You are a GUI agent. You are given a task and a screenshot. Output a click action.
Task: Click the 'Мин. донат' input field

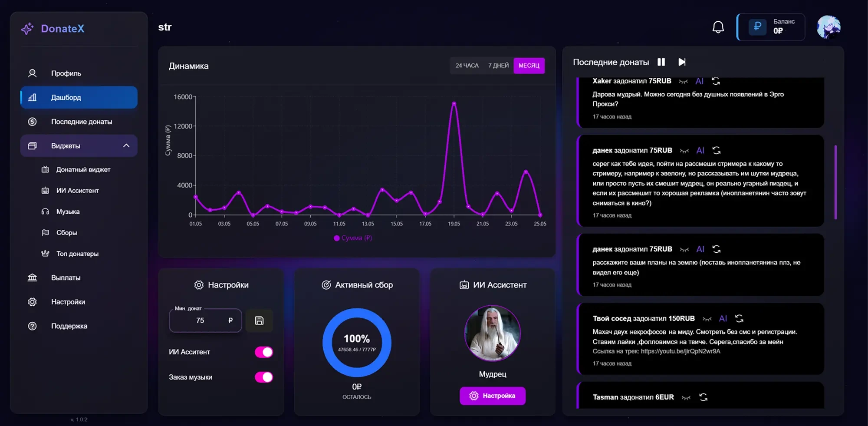pyautogui.click(x=205, y=320)
